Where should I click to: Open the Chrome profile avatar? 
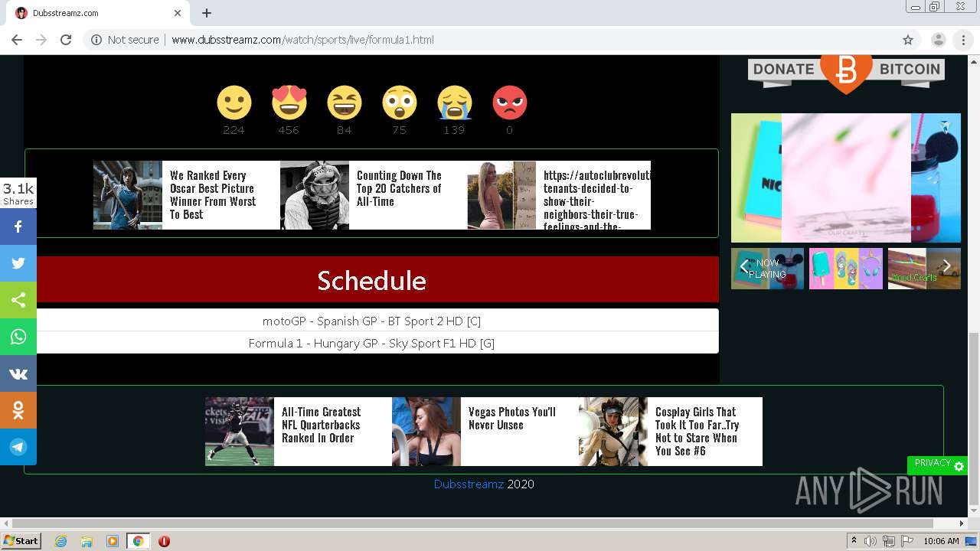click(938, 40)
